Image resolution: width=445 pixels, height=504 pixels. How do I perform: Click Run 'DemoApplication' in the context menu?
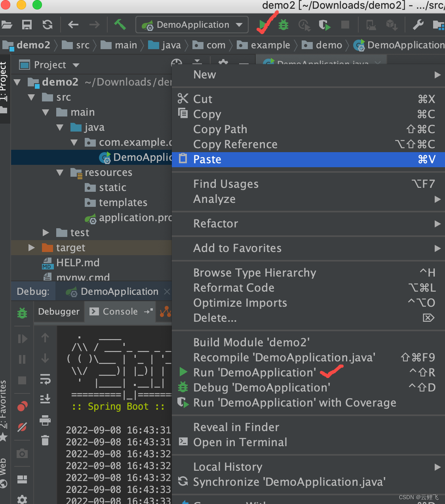point(308,372)
